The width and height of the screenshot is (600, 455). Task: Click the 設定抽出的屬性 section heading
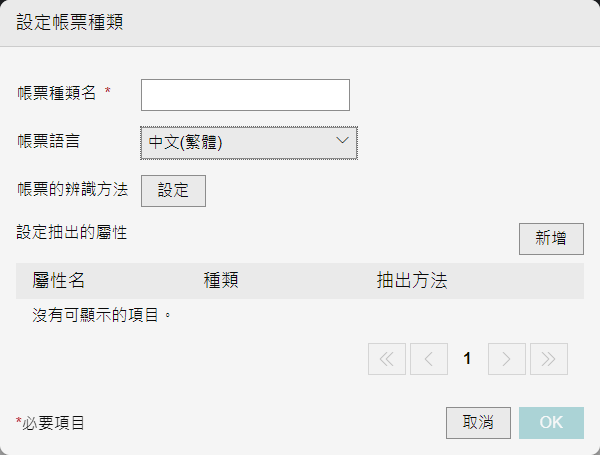72,232
